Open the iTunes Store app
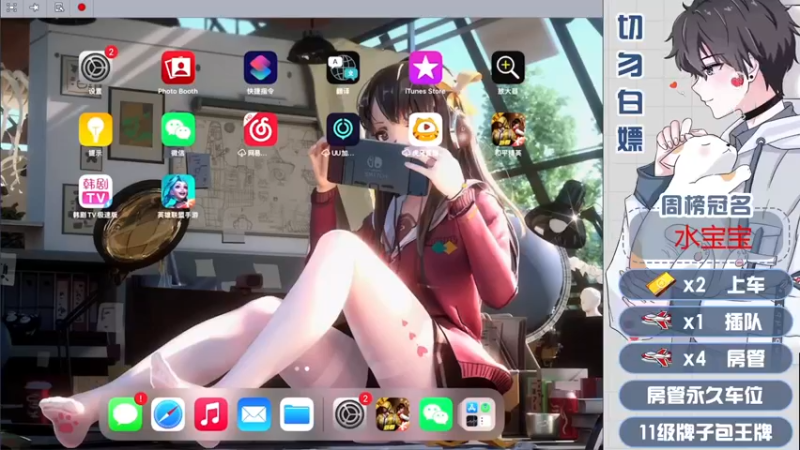Image resolution: width=800 pixels, height=450 pixels. click(x=426, y=68)
